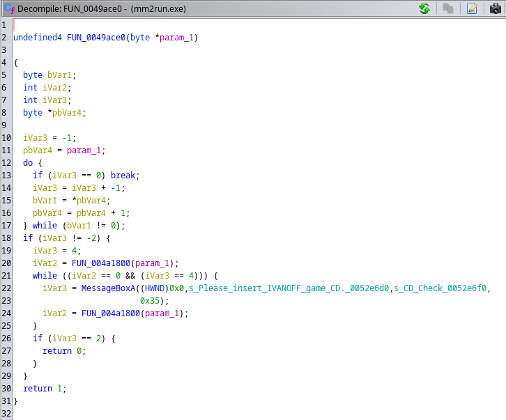Image resolution: width=506 pixels, height=420 pixels.
Task: Select function name FUN_0049ace0 in signature
Action: [96, 38]
